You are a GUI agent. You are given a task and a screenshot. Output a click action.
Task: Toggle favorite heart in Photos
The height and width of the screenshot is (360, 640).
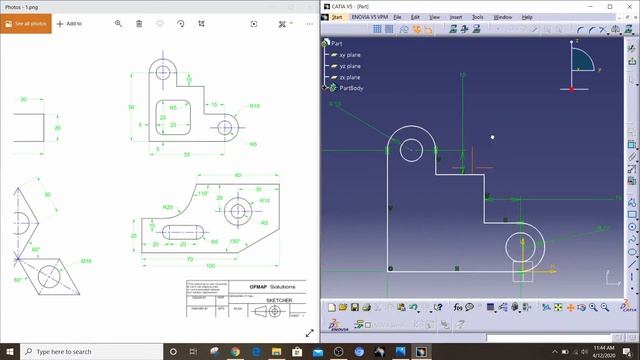(x=160, y=24)
